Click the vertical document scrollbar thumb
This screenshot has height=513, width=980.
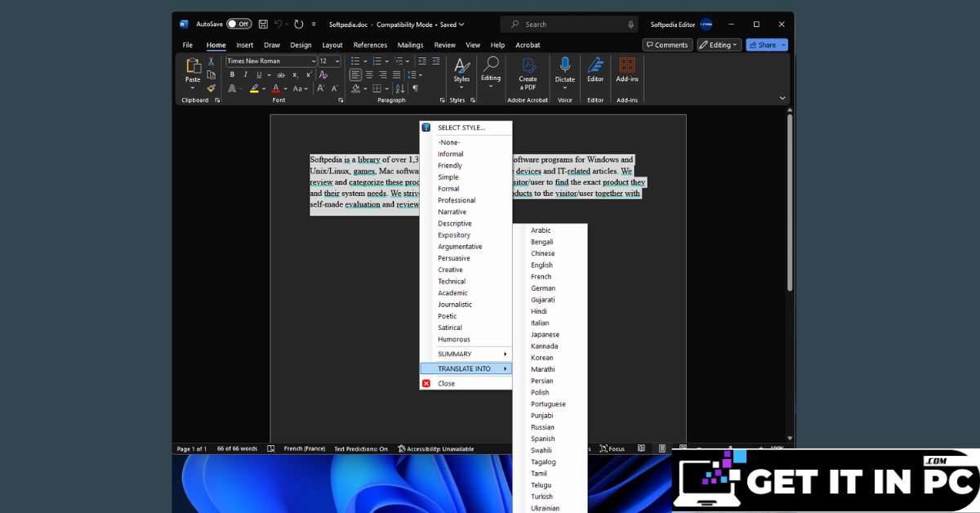point(790,203)
